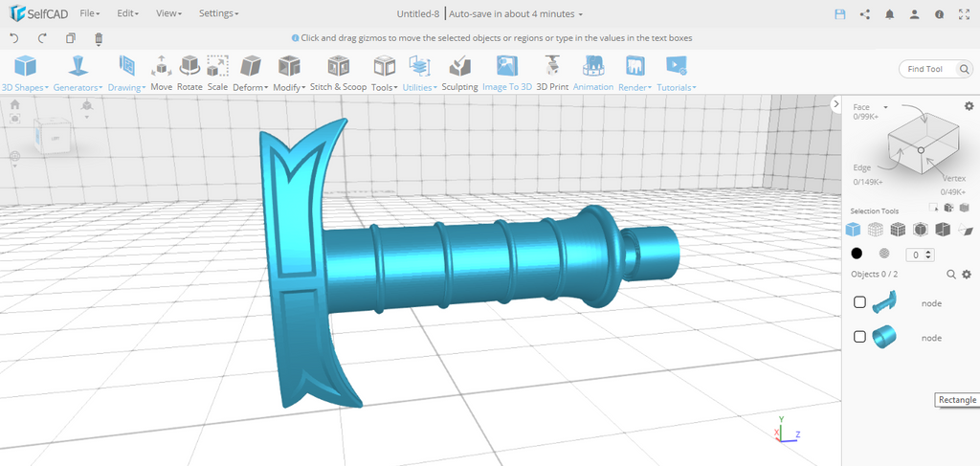The image size is (980, 466).
Task: Toggle fullscreen mode icon
Action: click(x=965, y=13)
